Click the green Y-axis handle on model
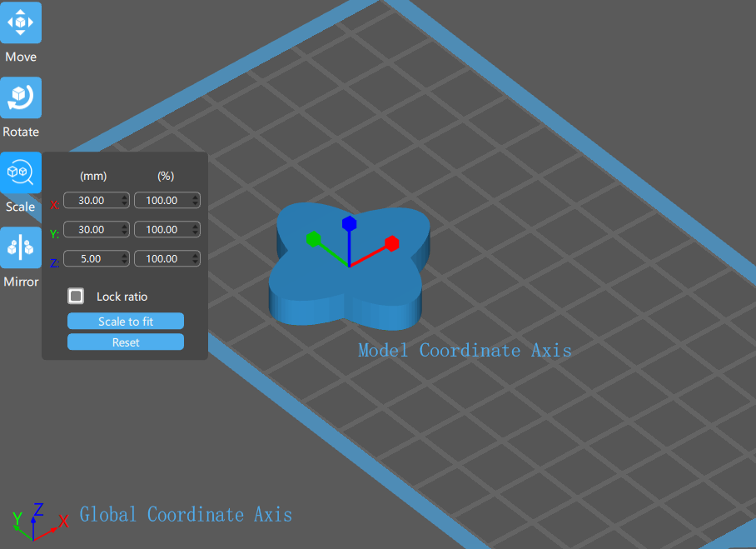The image size is (756, 549). (313, 239)
